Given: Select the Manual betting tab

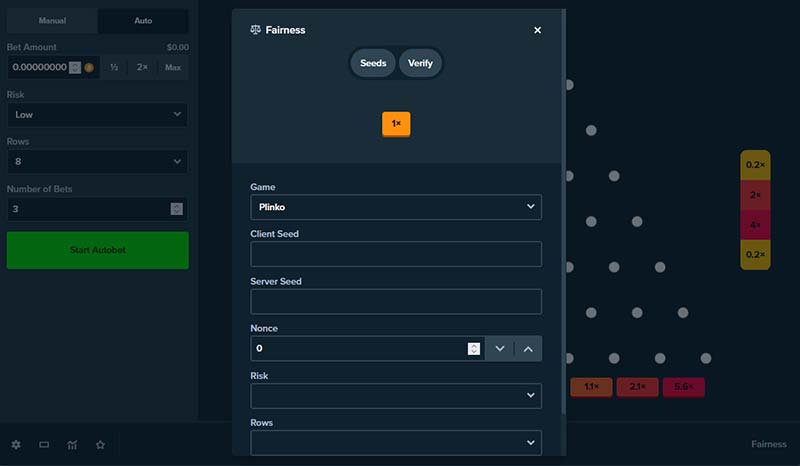Looking at the screenshot, I should click(x=52, y=21).
